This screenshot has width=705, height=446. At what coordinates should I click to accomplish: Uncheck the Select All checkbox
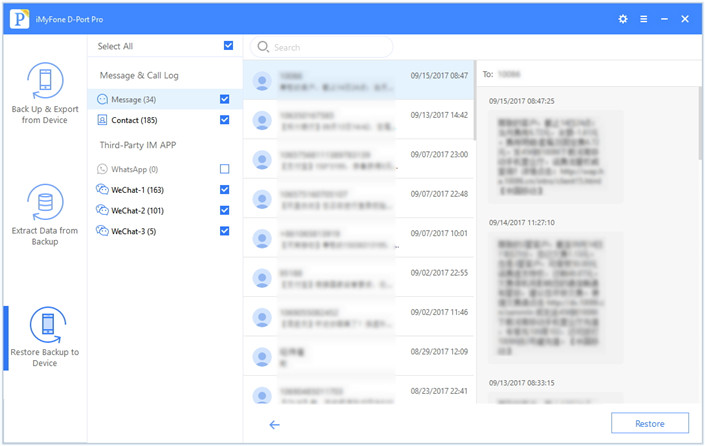point(228,45)
